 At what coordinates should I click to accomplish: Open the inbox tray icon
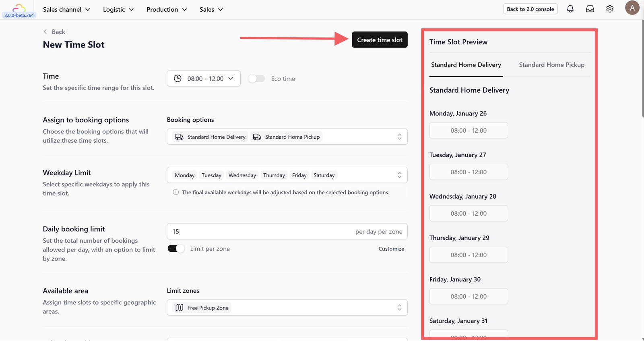pos(590,9)
